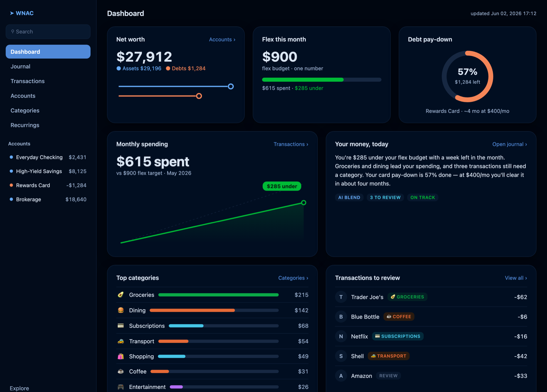Click the COFFEE tag on Blue Bottle

399,317
